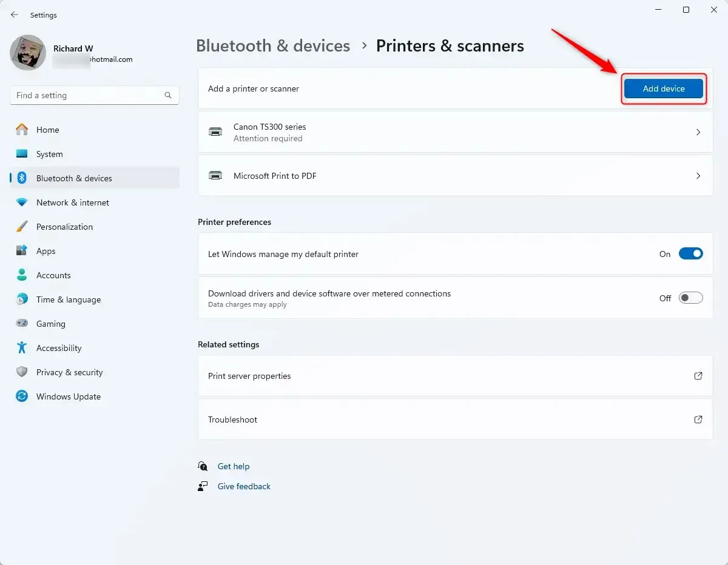
Task: Click the Personalization paintbrush icon
Action: pos(22,227)
